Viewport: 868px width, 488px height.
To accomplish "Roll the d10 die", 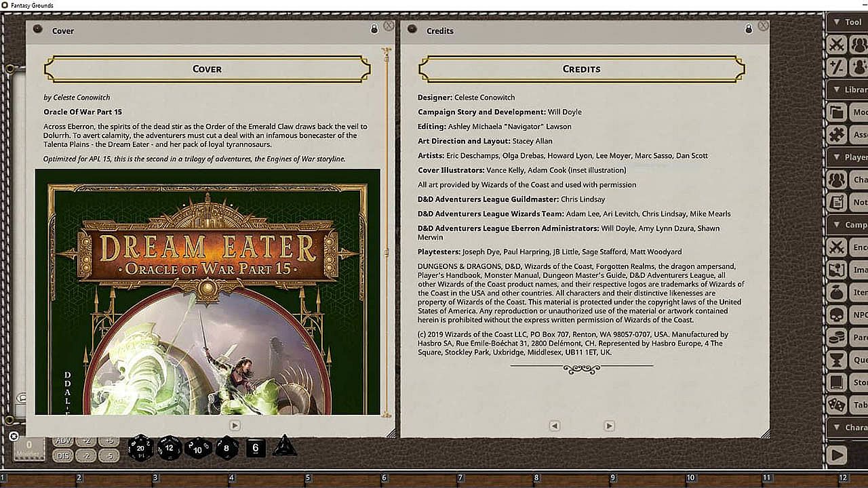I will click(x=198, y=447).
